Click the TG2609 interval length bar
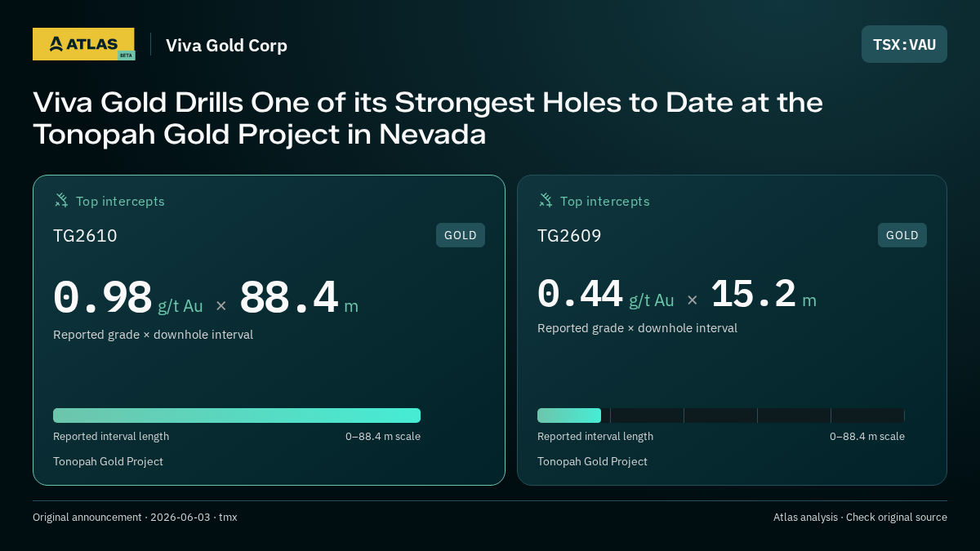The image size is (980, 551). [x=721, y=415]
